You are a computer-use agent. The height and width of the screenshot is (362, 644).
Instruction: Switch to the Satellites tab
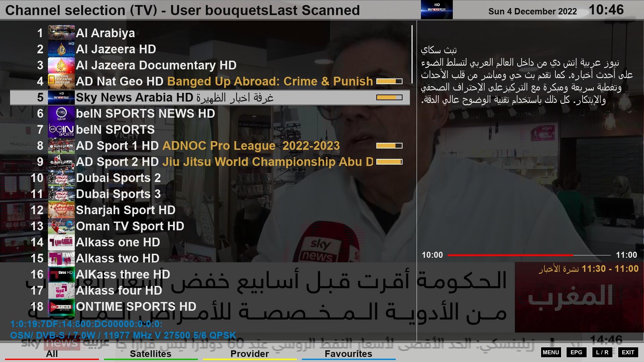(151, 354)
